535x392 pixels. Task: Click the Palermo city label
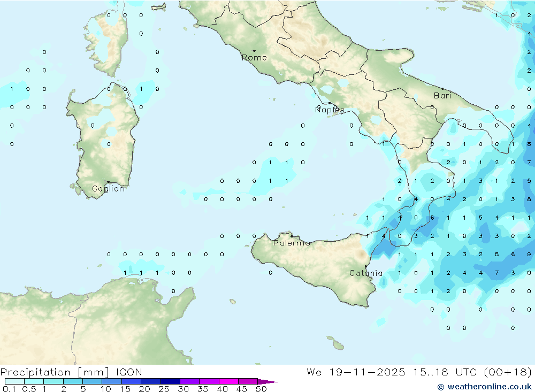coord(292,243)
